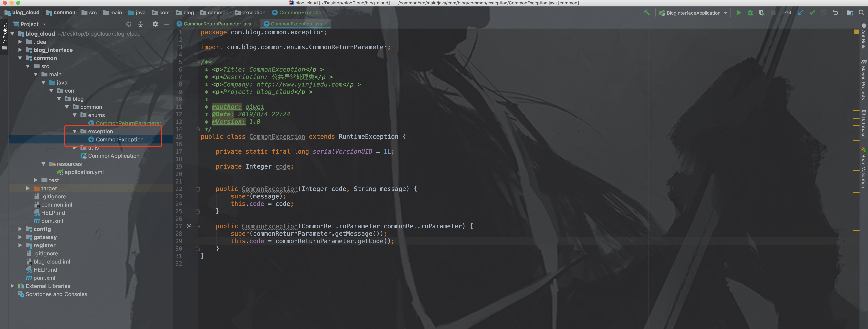Click yellow inspection indicator square above scrollbar
The image size is (868, 329).
coord(856,32)
